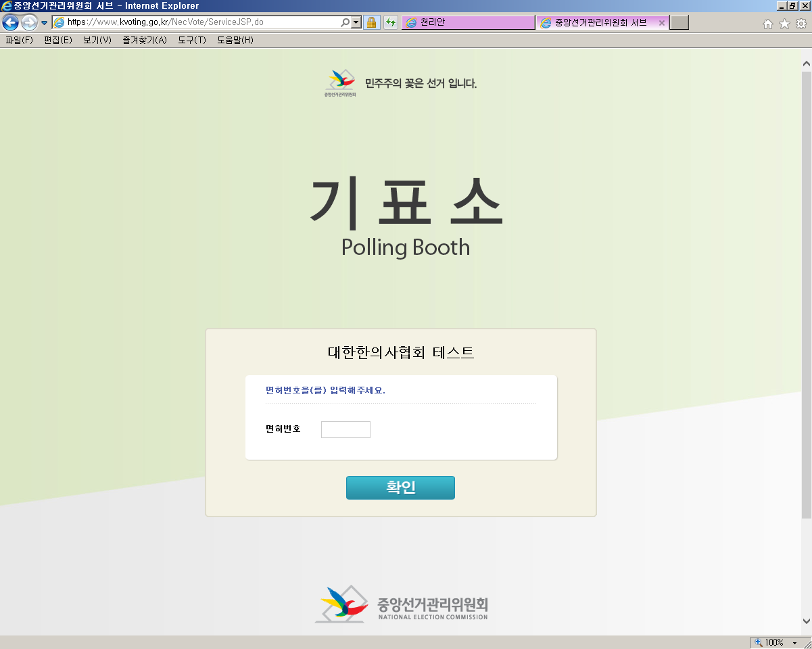
Task: Switch to the 천리안 tab
Action: point(468,22)
